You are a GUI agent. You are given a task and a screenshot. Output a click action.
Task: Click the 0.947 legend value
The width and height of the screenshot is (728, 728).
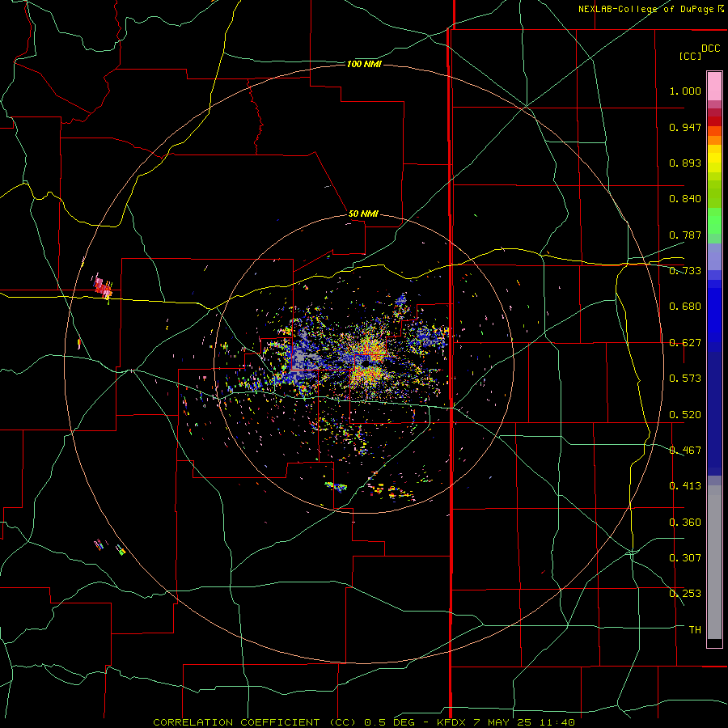tap(685, 127)
